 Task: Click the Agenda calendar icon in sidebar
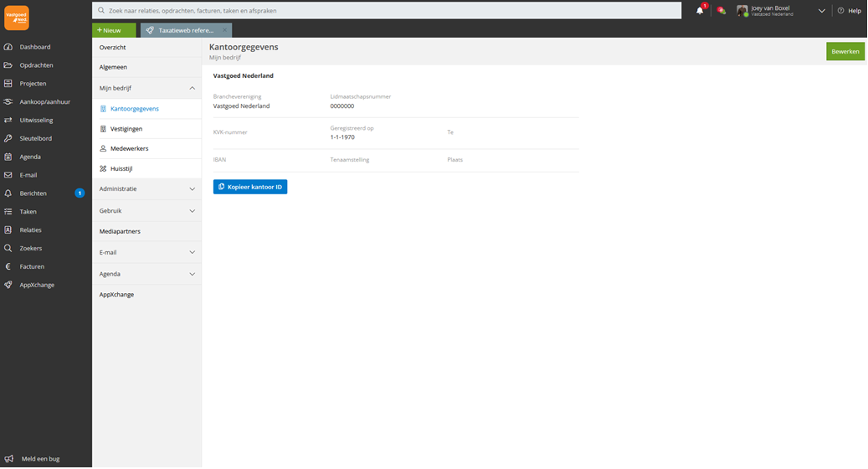8,157
